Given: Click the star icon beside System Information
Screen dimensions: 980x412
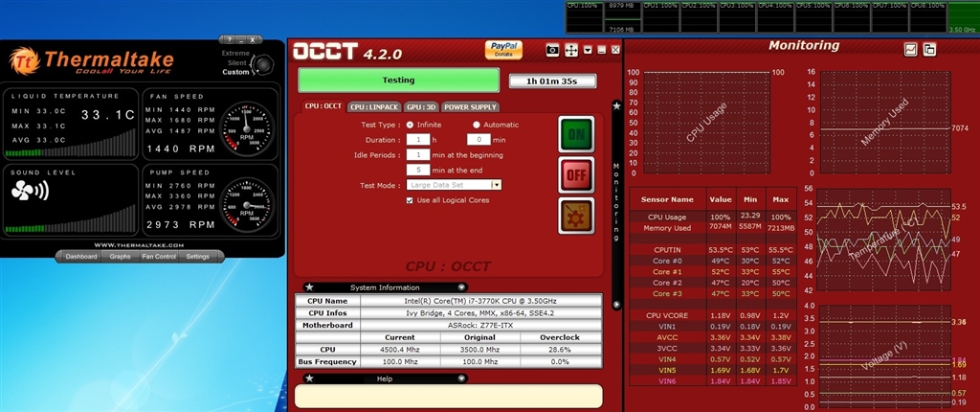Looking at the screenshot, I should click(309, 287).
